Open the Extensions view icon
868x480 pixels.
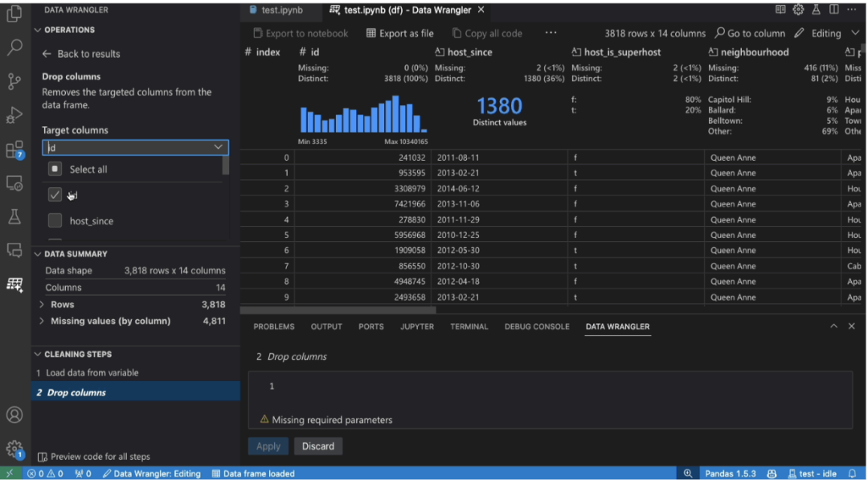pos(14,149)
